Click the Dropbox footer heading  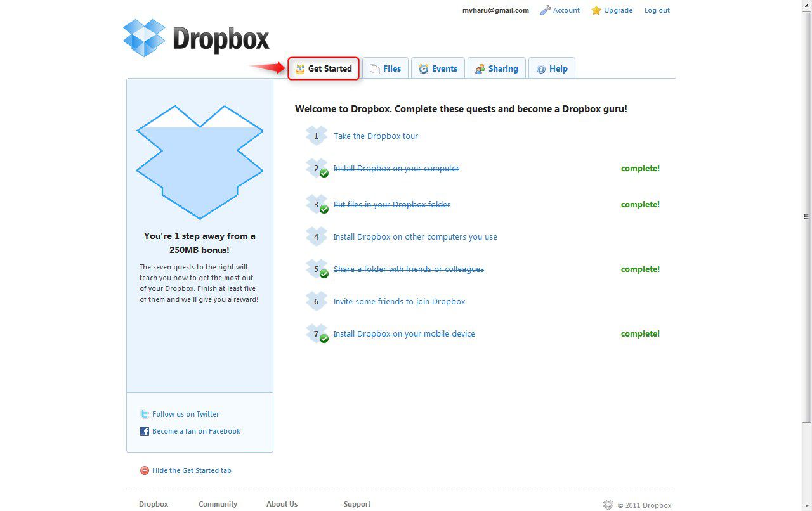point(154,504)
